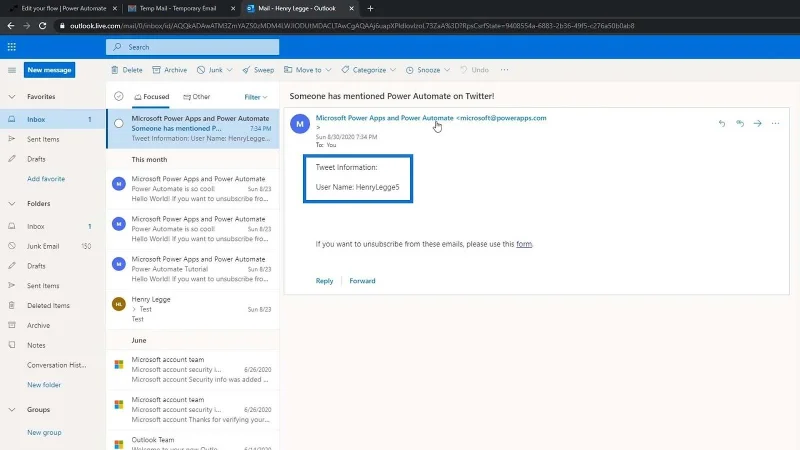This screenshot has width=800, height=450.
Task: Close the Temp Mail browser tab
Action: coord(233,8)
